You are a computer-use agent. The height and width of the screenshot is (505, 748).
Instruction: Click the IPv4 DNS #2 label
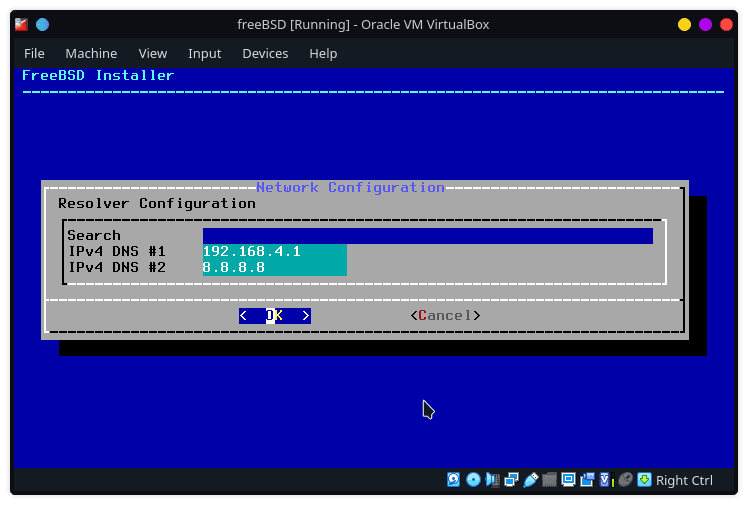tap(117, 268)
